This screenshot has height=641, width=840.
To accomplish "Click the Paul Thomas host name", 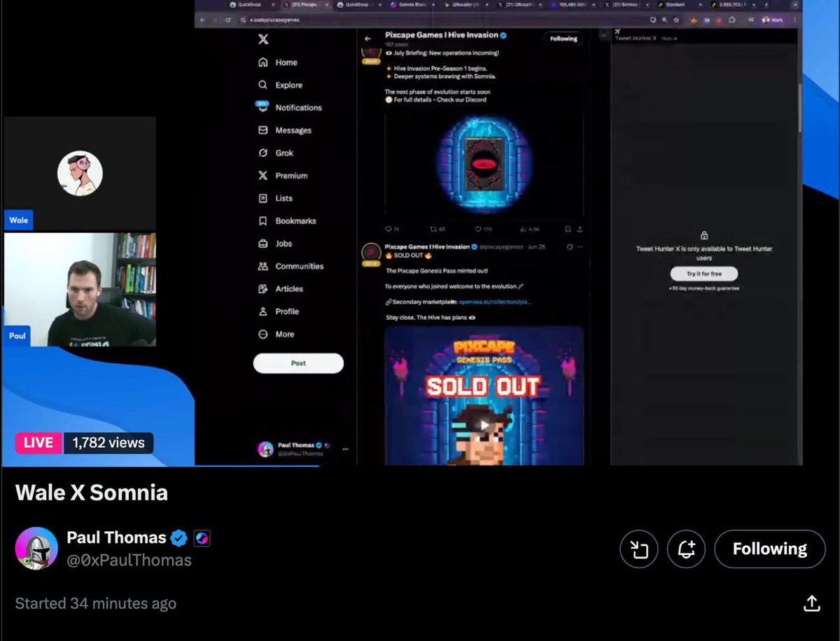I will pos(116,537).
